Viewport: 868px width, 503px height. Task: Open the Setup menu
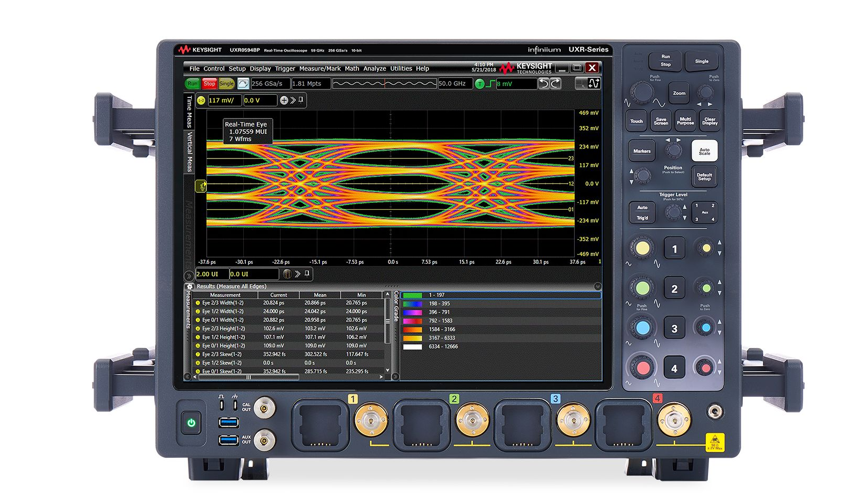point(237,68)
